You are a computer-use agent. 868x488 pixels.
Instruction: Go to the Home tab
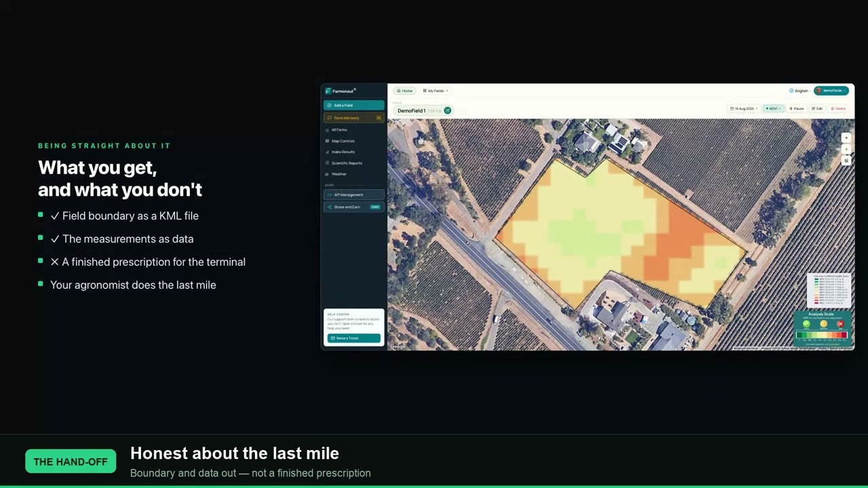(405, 91)
